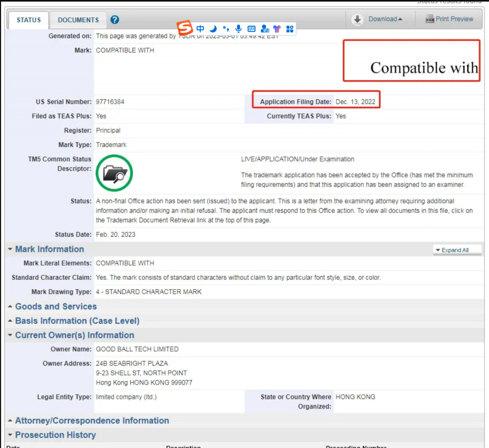Click the status date Feb. 20, 2023

click(116, 235)
